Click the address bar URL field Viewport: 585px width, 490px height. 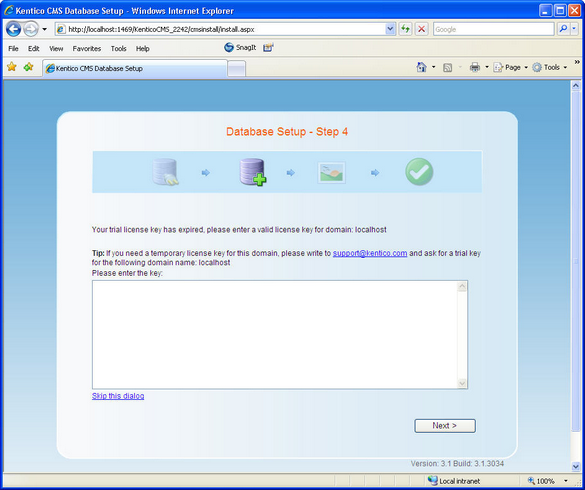(220, 29)
